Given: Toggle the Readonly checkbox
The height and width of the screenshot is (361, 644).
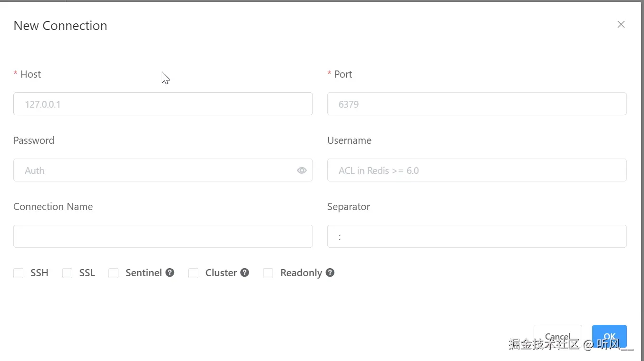Looking at the screenshot, I should (268, 273).
